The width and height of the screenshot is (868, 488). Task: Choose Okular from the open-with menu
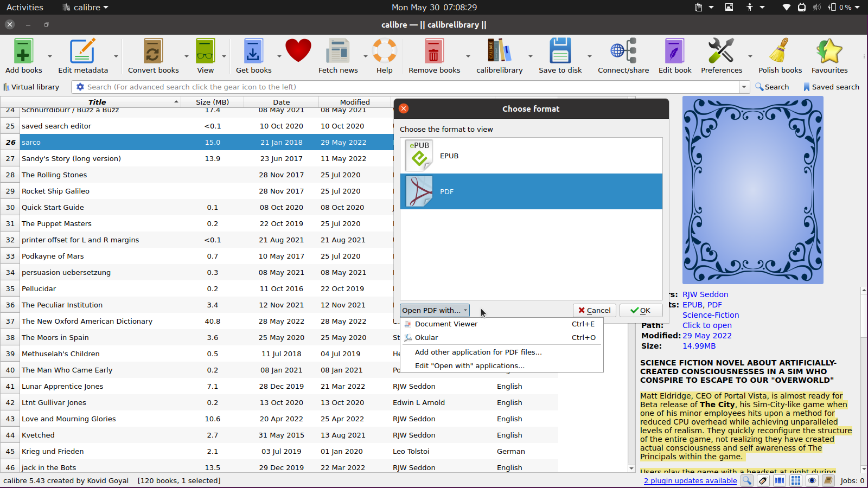coord(501,337)
